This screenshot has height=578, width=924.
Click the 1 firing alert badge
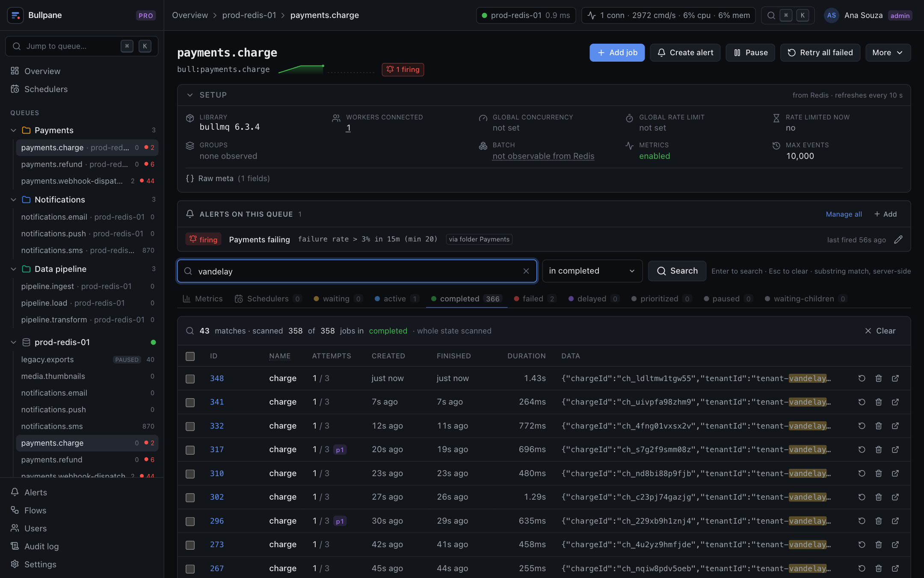click(403, 69)
